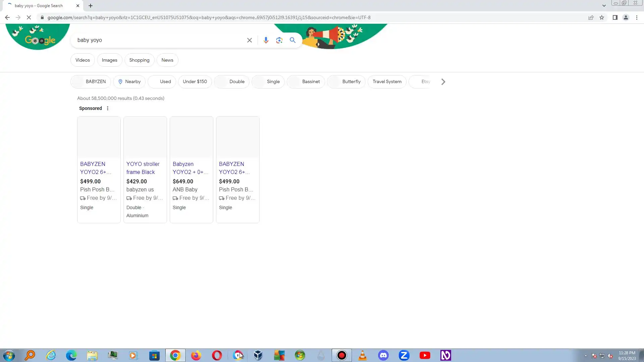Select the Nearby filter chip

point(129,81)
